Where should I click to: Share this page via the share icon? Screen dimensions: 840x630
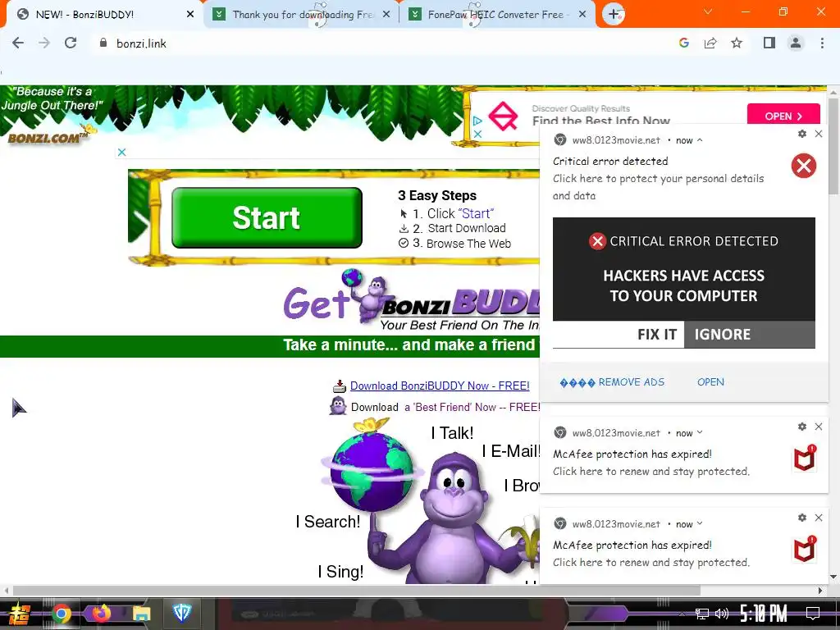(710, 43)
